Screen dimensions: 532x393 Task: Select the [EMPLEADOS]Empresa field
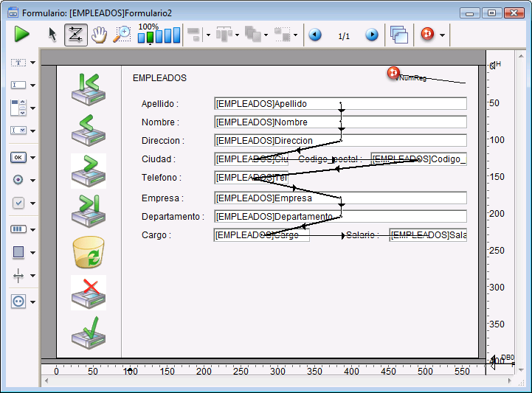click(340, 198)
